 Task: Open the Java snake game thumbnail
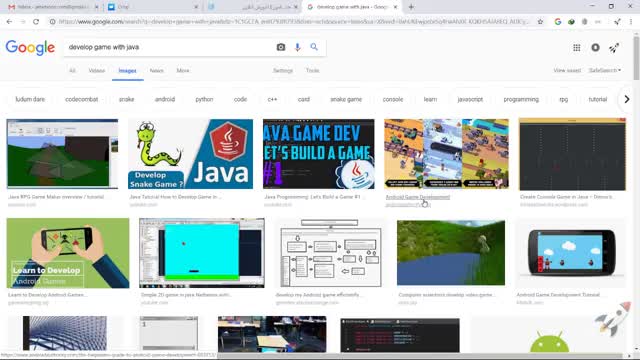190,154
